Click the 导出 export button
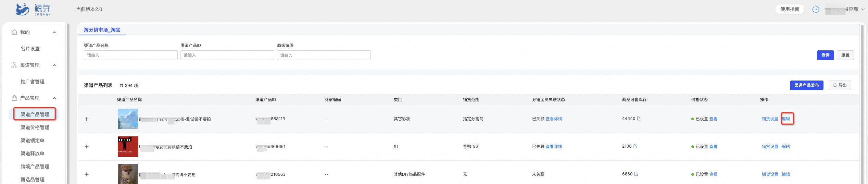 pyautogui.click(x=840, y=85)
